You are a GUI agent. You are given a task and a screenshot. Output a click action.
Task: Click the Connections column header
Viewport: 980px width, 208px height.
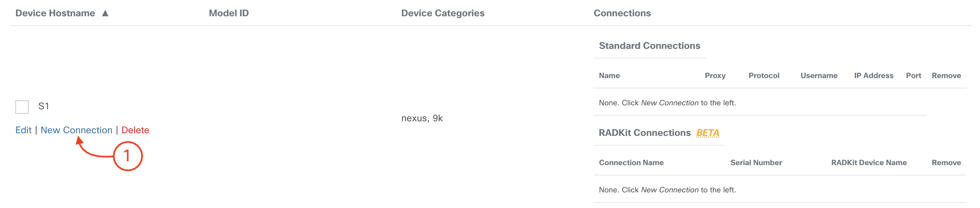pyautogui.click(x=622, y=13)
